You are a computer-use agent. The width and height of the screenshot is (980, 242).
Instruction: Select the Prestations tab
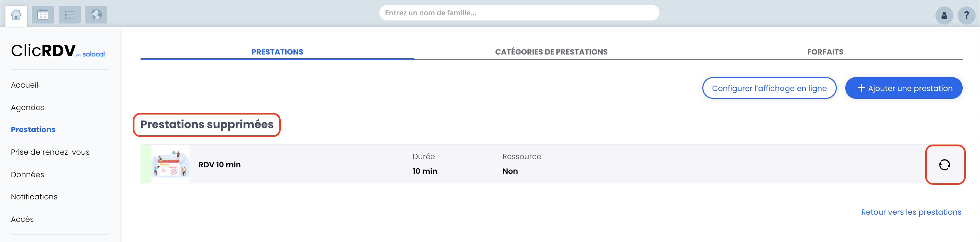277,52
